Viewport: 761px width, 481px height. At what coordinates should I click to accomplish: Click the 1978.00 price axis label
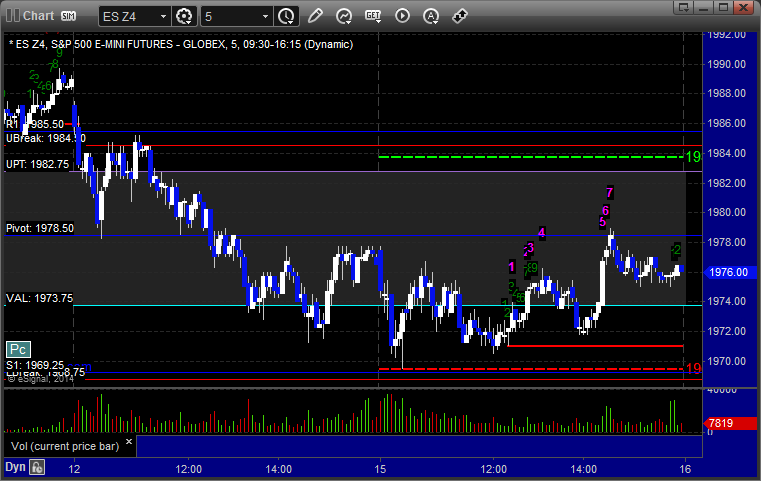click(727, 242)
